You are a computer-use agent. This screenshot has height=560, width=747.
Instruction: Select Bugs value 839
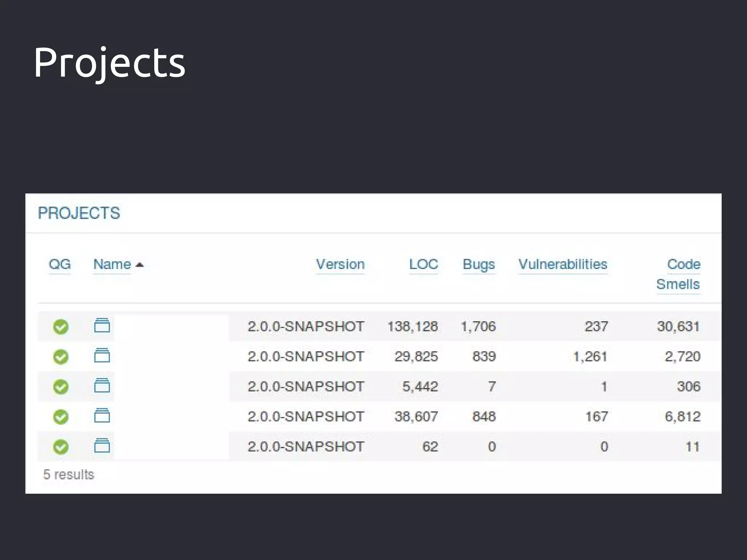tap(484, 356)
